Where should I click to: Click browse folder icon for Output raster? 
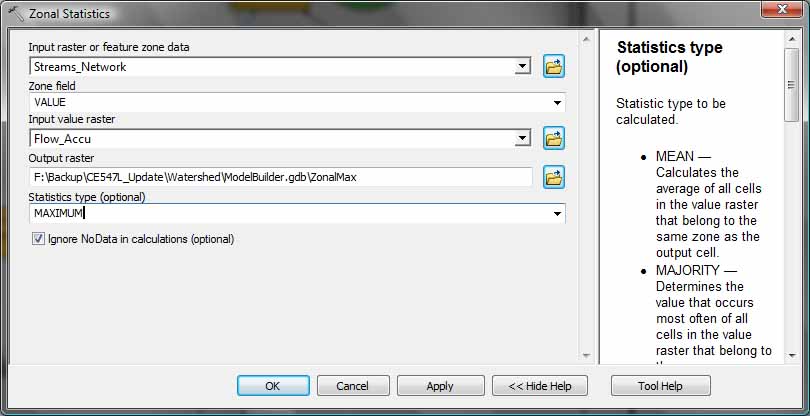click(554, 177)
